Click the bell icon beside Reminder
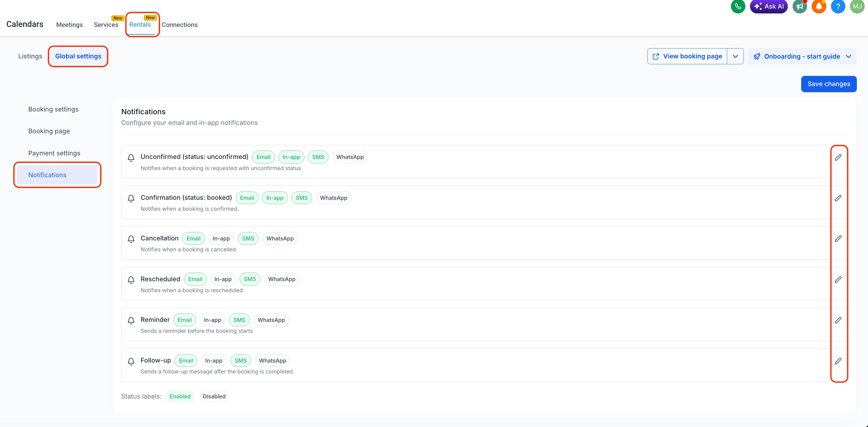Image resolution: width=868 pixels, height=427 pixels. tap(131, 320)
